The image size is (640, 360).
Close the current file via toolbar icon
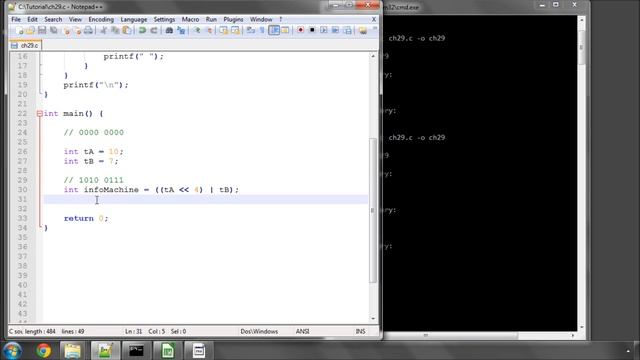(67, 30)
